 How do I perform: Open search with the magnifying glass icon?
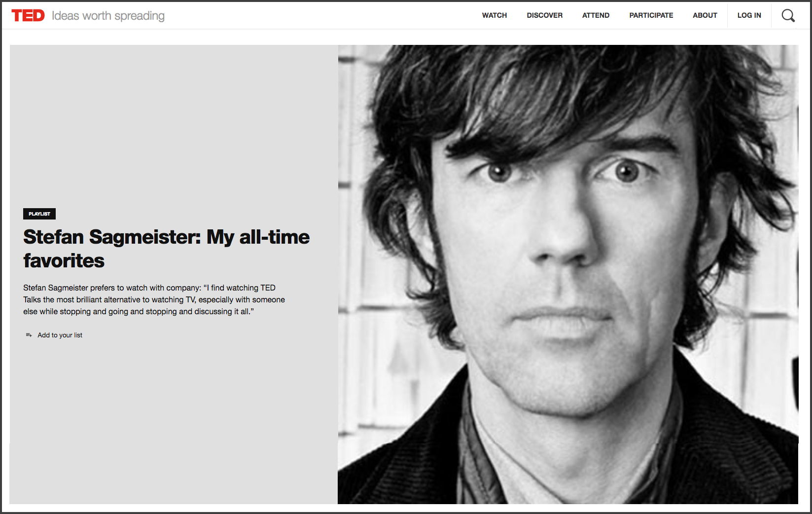pos(788,15)
